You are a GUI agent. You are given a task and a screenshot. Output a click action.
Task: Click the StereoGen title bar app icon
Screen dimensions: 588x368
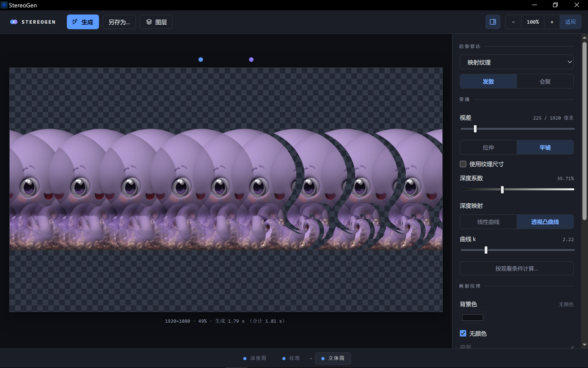(x=4, y=5)
